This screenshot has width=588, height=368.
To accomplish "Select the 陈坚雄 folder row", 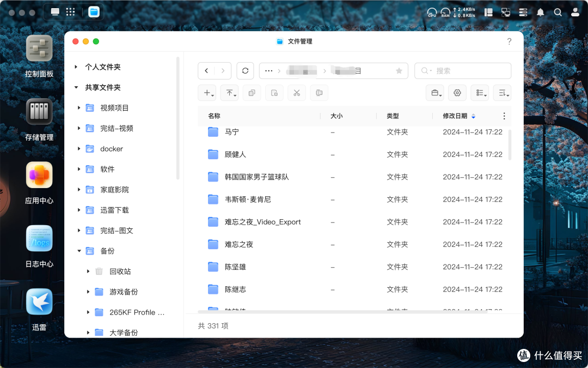I will pos(354,267).
